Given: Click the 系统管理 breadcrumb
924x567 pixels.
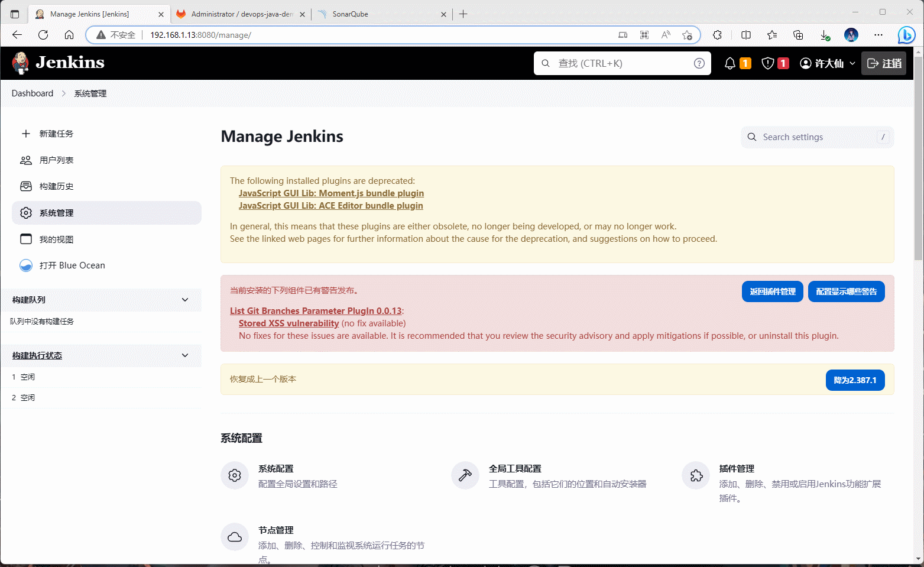Looking at the screenshot, I should coord(90,93).
